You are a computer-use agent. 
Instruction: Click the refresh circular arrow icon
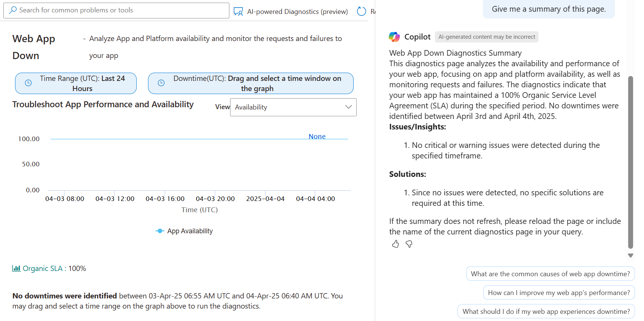(x=361, y=11)
